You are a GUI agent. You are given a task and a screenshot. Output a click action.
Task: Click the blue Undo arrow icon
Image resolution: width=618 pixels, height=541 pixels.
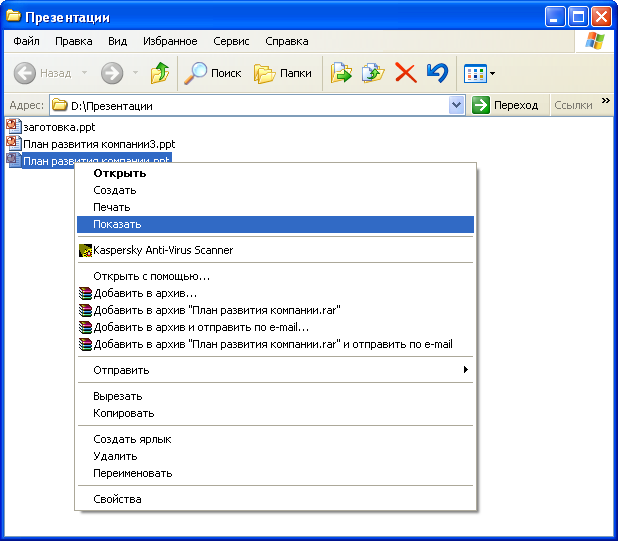point(437,73)
